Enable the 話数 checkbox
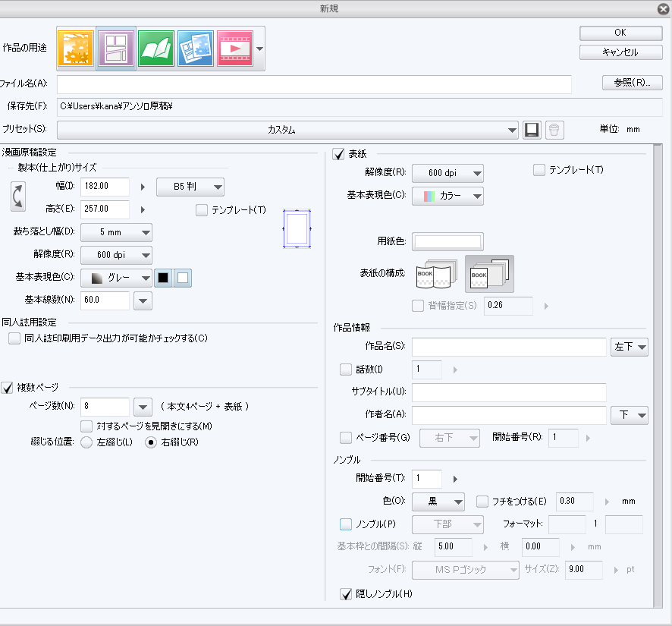This screenshot has height=626, width=672. [345, 370]
